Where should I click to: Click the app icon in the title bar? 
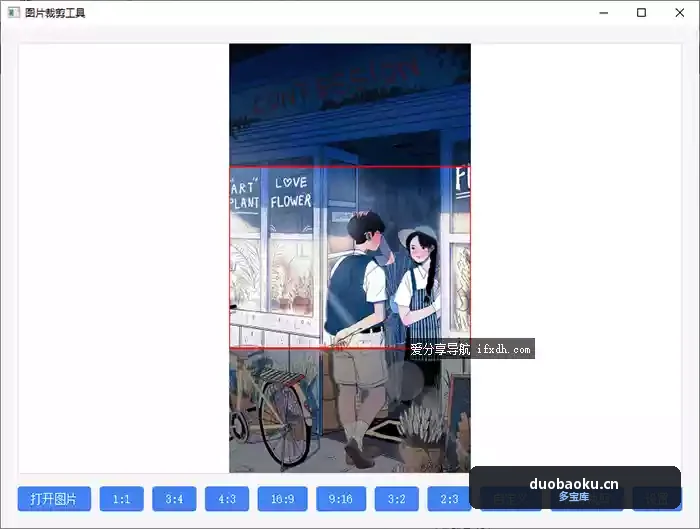13,12
